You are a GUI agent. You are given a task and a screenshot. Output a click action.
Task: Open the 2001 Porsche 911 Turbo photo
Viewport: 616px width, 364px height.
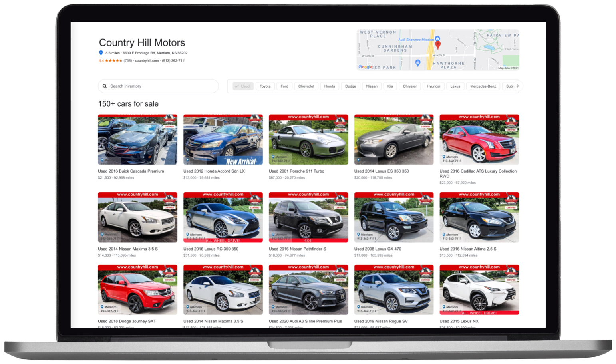click(x=308, y=139)
